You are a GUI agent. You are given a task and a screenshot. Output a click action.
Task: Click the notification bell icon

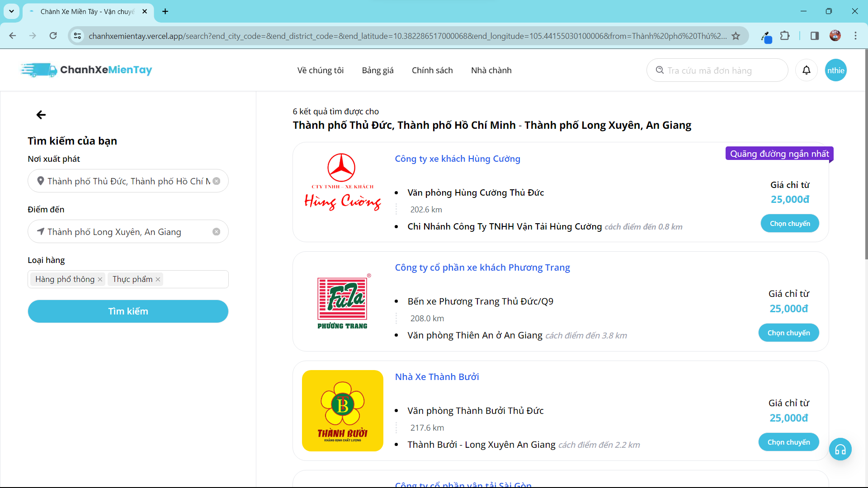coord(807,70)
